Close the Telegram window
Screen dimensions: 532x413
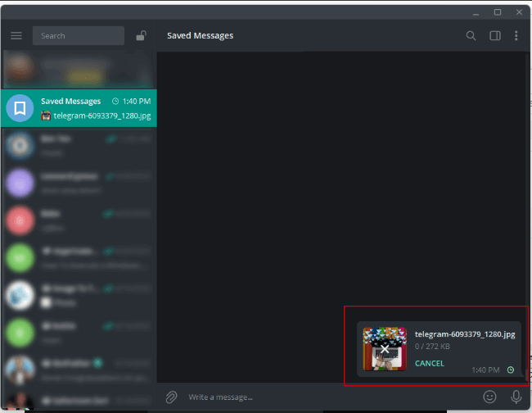(519, 12)
